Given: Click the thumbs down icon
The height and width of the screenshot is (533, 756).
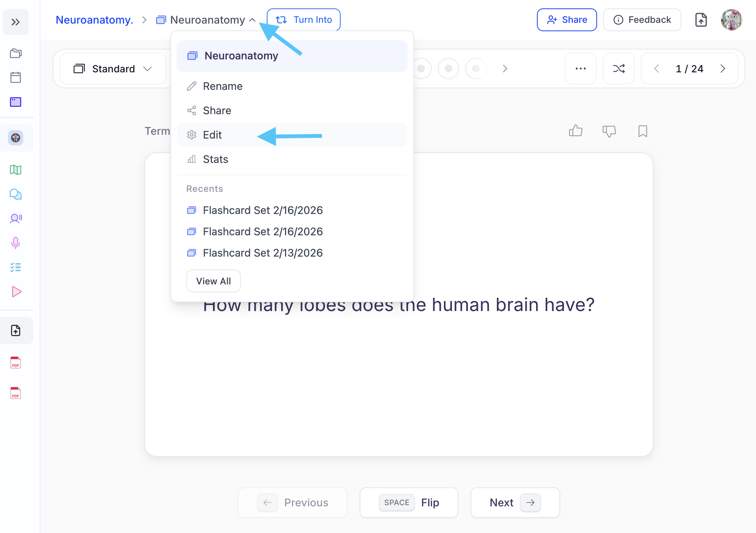Looking at the screenshot, I should 609,131.
